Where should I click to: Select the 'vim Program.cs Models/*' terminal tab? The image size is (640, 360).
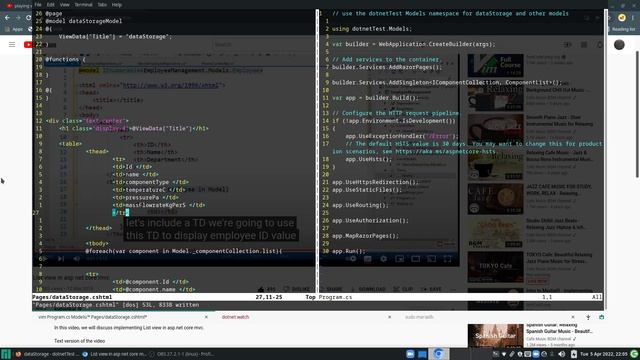(93, 317)
